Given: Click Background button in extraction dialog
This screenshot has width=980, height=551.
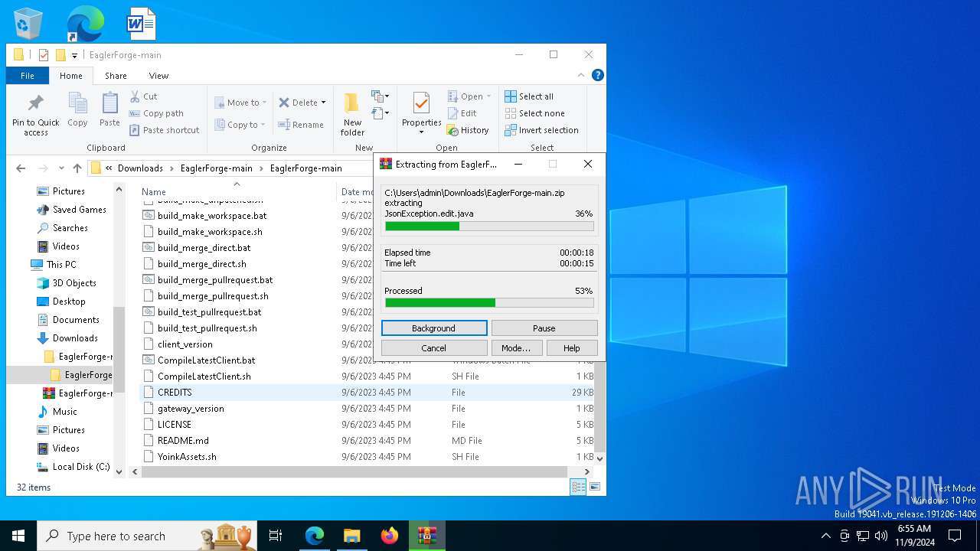Looking at the screenshot, I should point(434,328).
